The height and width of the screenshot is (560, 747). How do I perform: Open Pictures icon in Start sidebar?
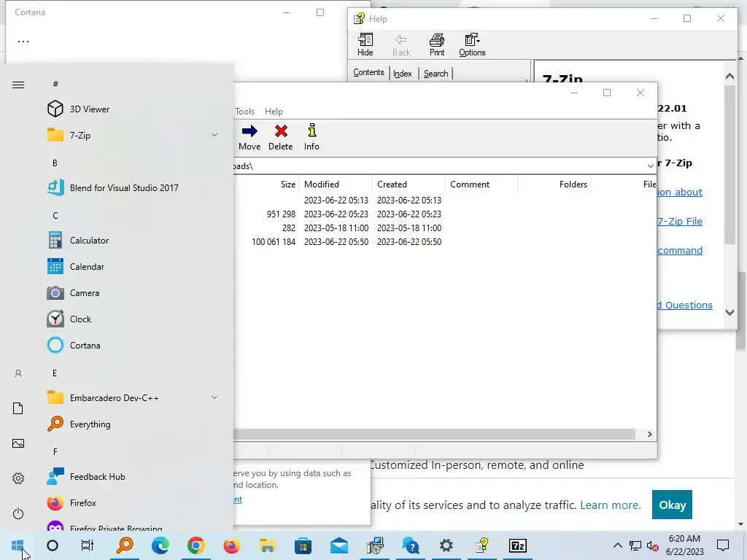pyautogui.click(x=18, y=443)
